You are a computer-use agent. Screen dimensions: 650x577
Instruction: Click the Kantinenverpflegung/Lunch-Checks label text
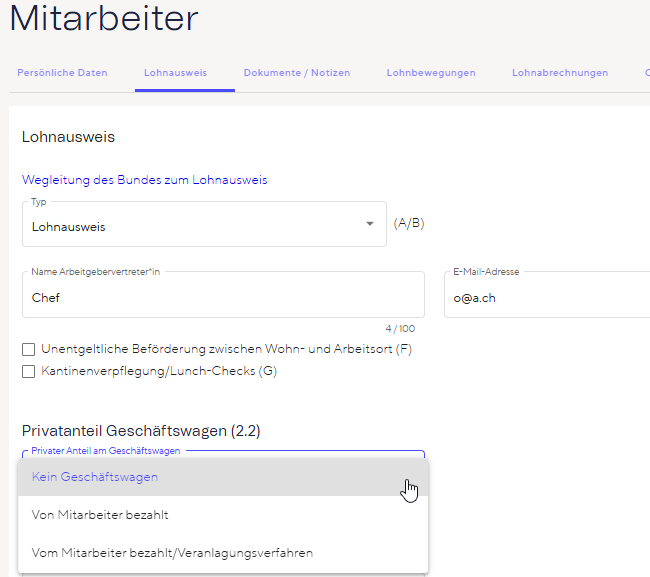158,372
